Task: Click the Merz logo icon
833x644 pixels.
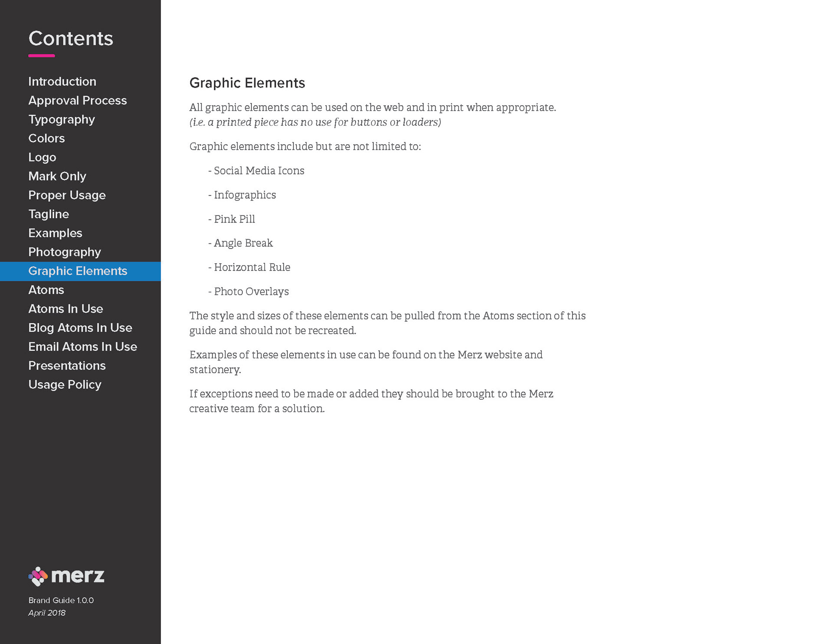Action: pyautogui.click(x=38, y=576)
